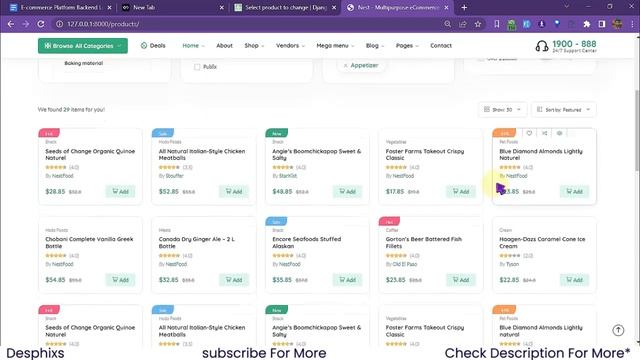
Task: Open the bookmark ribbon extension icon
Action: [497, 24]
